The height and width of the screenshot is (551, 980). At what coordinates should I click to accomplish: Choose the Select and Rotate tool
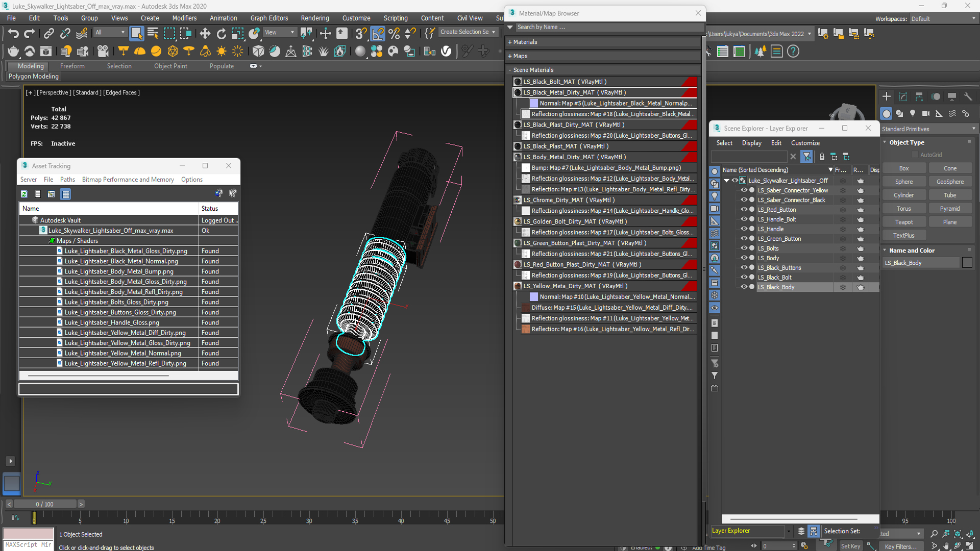click(x=221, y=34)
